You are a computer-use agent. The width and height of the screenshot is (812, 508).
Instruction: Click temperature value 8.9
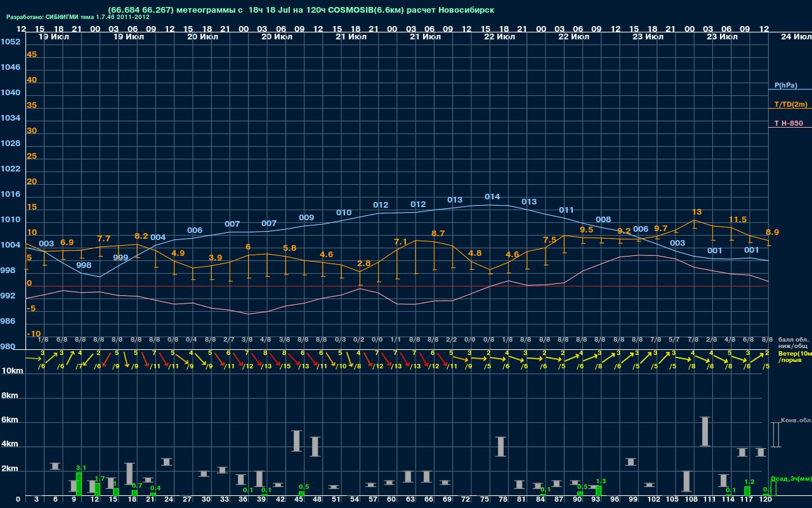point(773,232)
